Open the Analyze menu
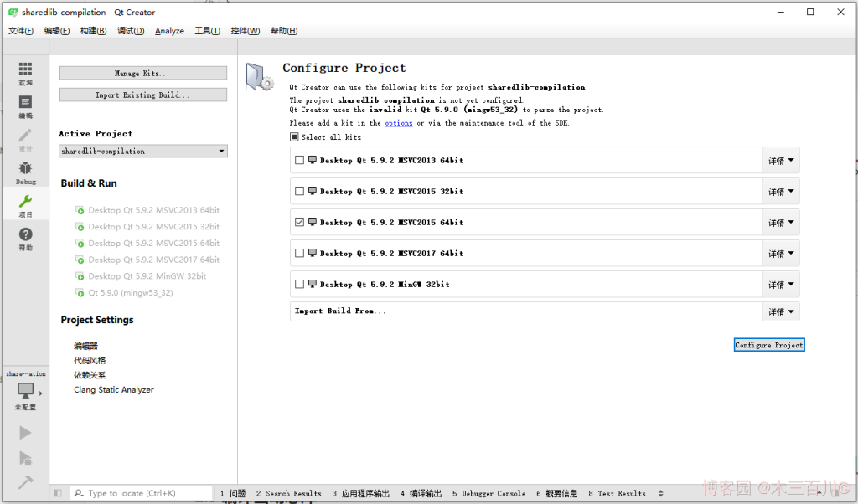The height and width of the screenshot is (504, 858). (x=169, y=31)
